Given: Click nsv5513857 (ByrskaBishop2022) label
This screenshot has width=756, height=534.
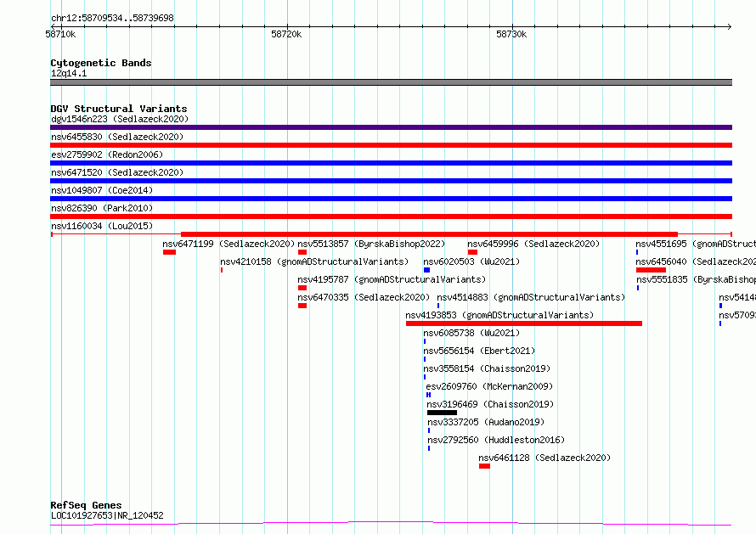Looking at the screenshot, I should click(x=371, y=244).
